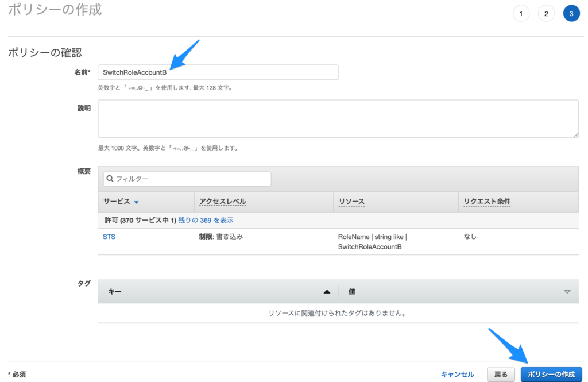Click the キャンセル link
The height and width of the screenshot is (382, 588).
[457, 373]
